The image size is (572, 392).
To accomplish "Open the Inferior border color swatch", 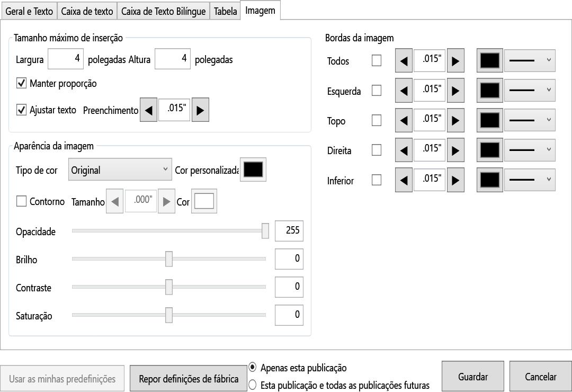I will [x=490, y=180].
